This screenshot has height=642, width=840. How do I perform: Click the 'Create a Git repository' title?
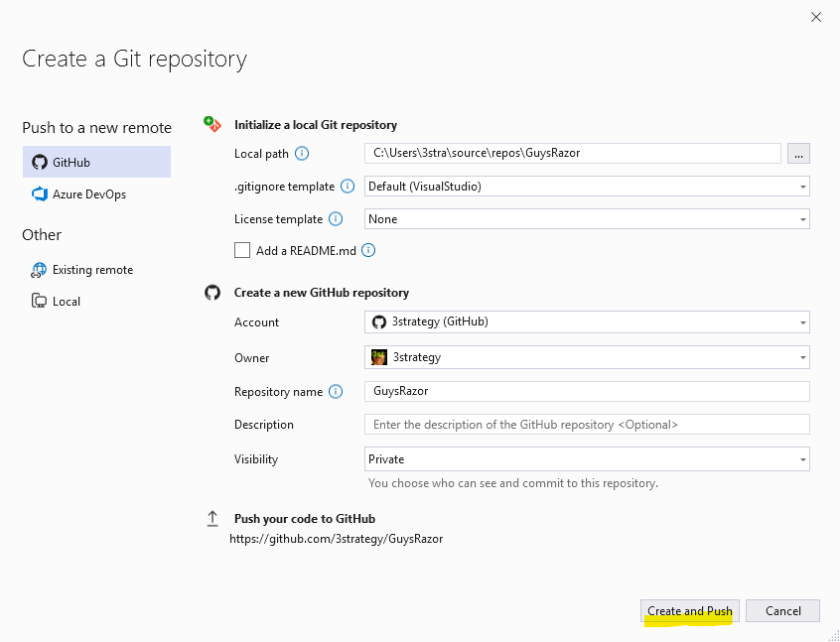pos(134,60)
